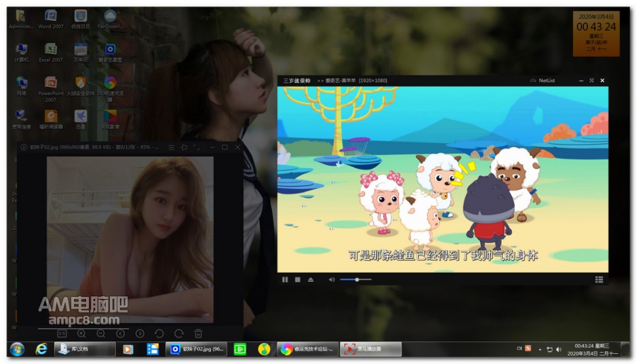Zoom out on the image viewer photo
Screen dimensions: 637x364
[101, 333]
